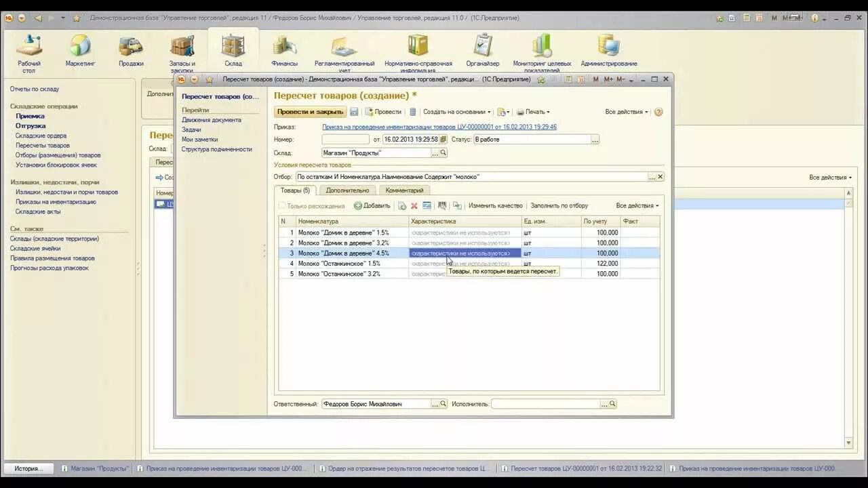The image size is (868, 488).
Task: Open the Маркетинг section
Action: click(x=80, y=51)
